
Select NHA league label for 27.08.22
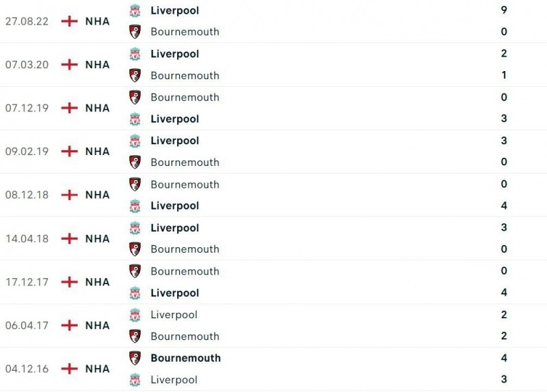click(97, 21)
